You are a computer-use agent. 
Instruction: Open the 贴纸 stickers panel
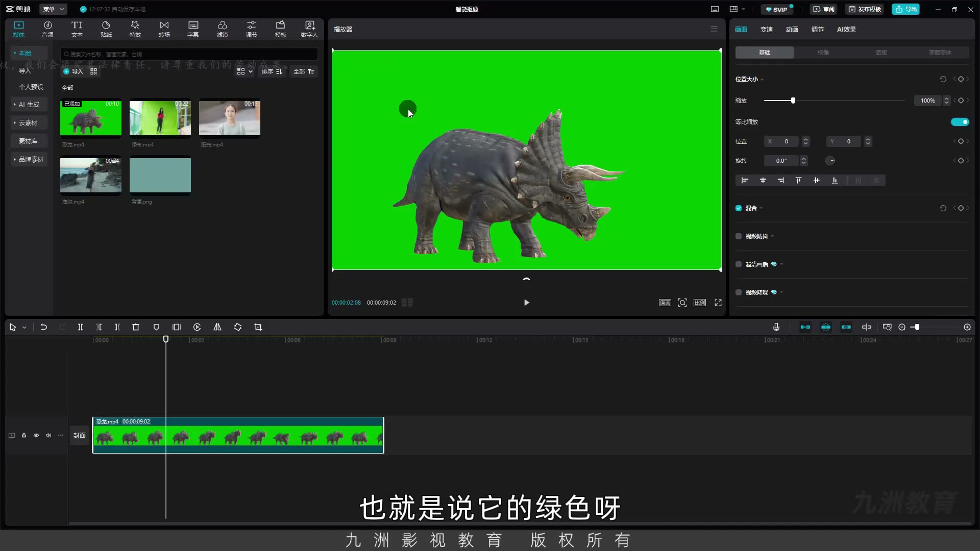click(x=106, y=29)
